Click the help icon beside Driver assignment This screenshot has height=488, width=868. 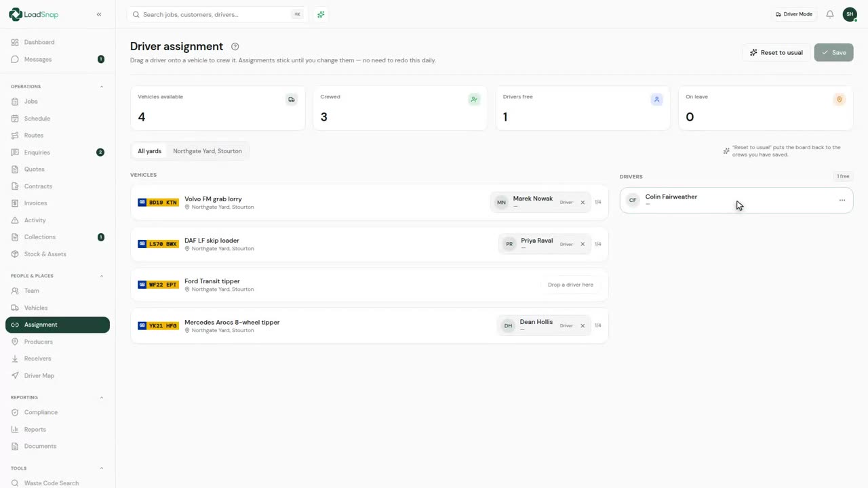tap(235, 47)
